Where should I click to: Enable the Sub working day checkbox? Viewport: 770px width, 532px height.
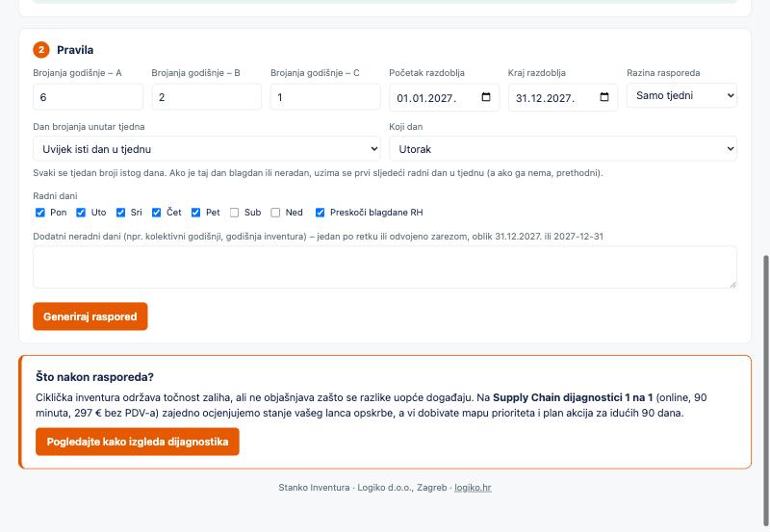click(235, 213)
